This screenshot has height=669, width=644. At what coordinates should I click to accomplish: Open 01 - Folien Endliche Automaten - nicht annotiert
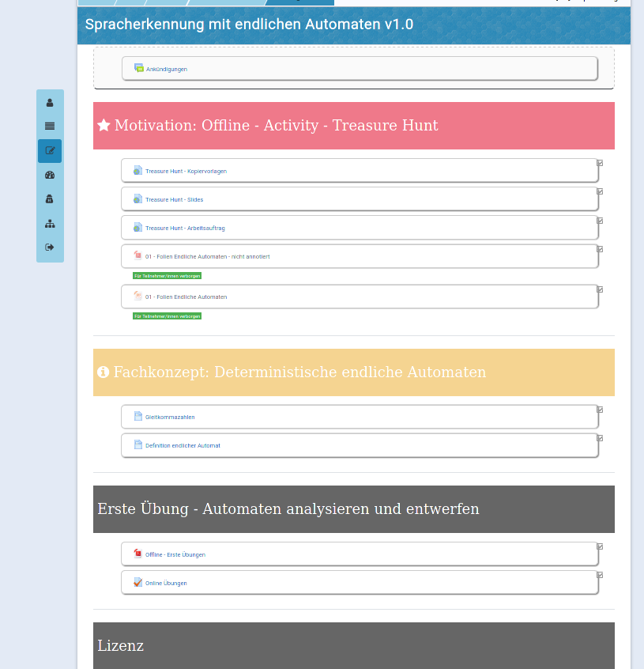pyautogui.click(x=207, y=257)
